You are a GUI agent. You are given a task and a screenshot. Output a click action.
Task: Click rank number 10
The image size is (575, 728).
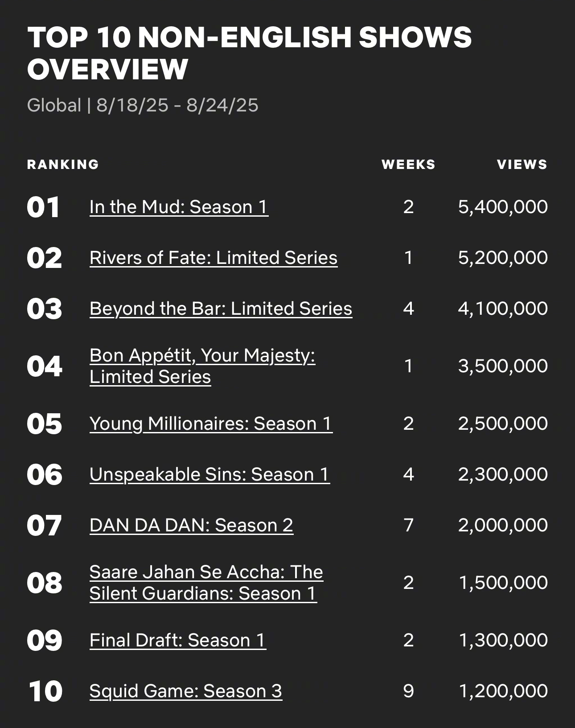coord(45,691)
